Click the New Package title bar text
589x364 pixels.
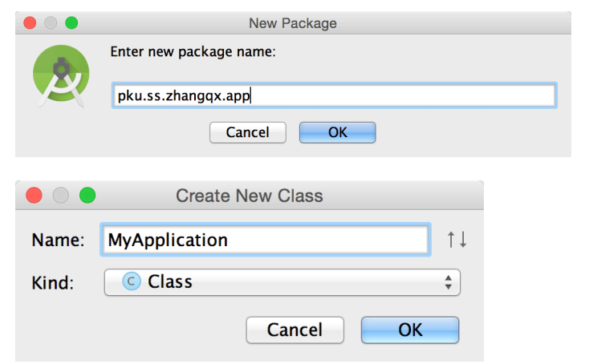point(293,23)
